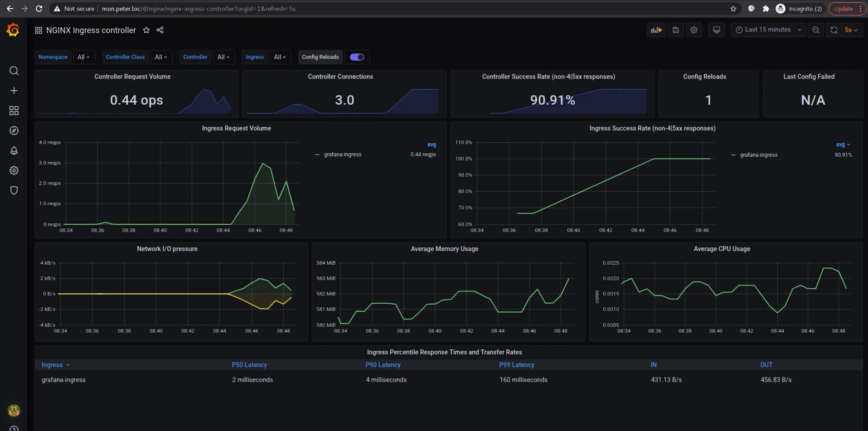Open the Incognito profile indicator
This screenshot has height=431, width=868.
(x=799, y=9)
